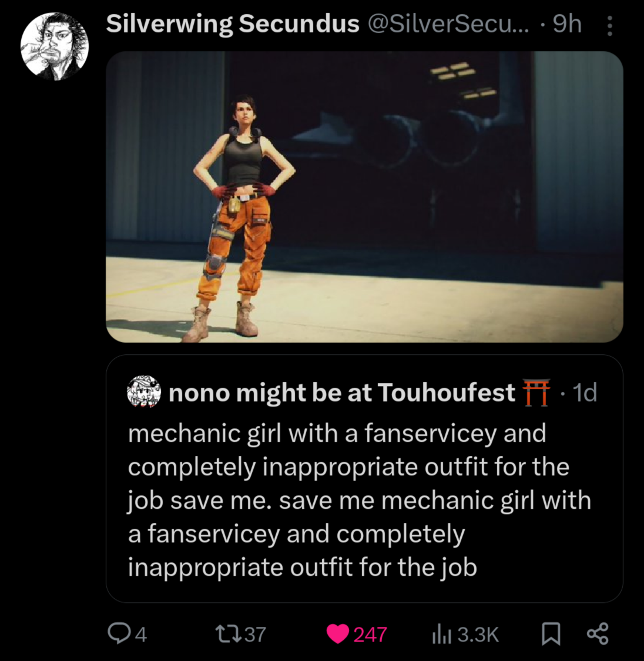Open the post's 9h timestamp

[x=567, y=24]
